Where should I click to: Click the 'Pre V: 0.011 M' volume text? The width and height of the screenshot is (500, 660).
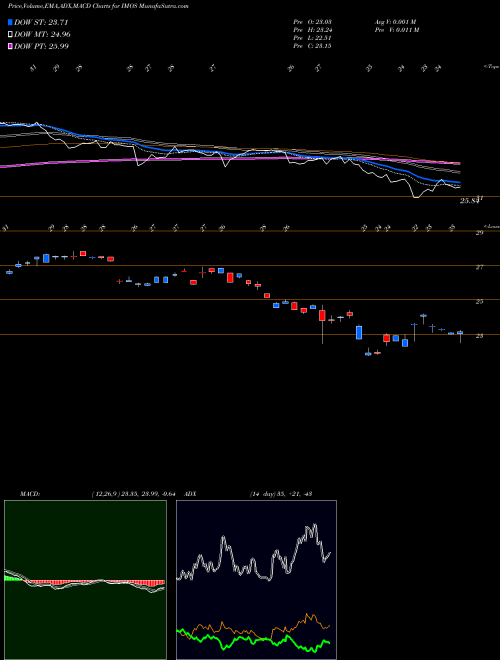point(396,30)
